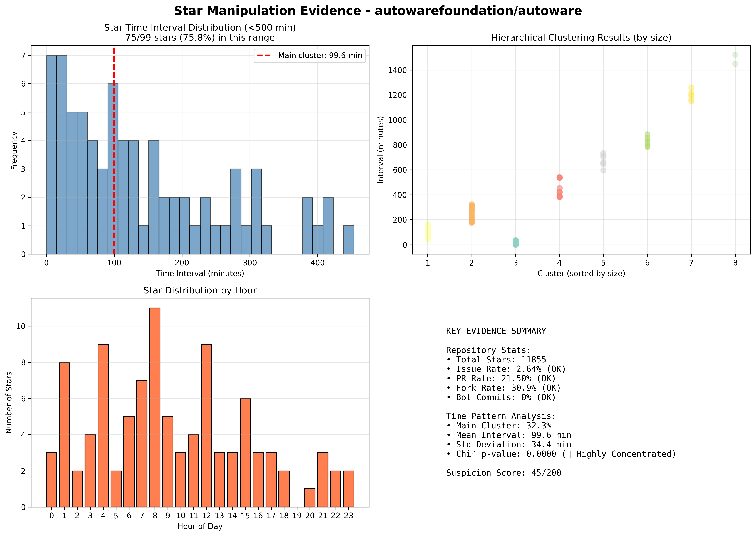Select the 'Cluster (sorted by size)' axis label

point(581,274)
